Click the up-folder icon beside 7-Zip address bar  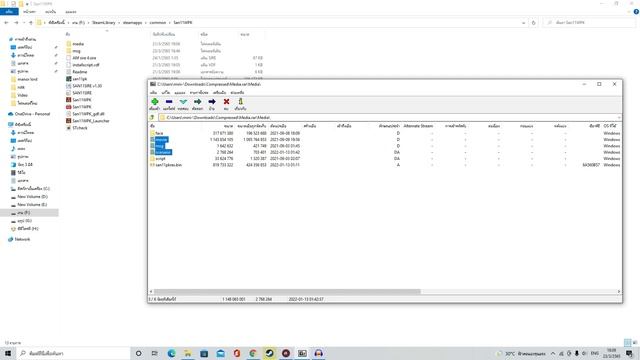coord(153,118)
